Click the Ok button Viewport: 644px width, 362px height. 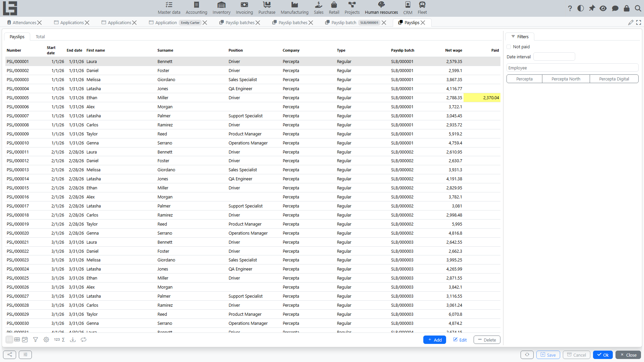[603, 355]
